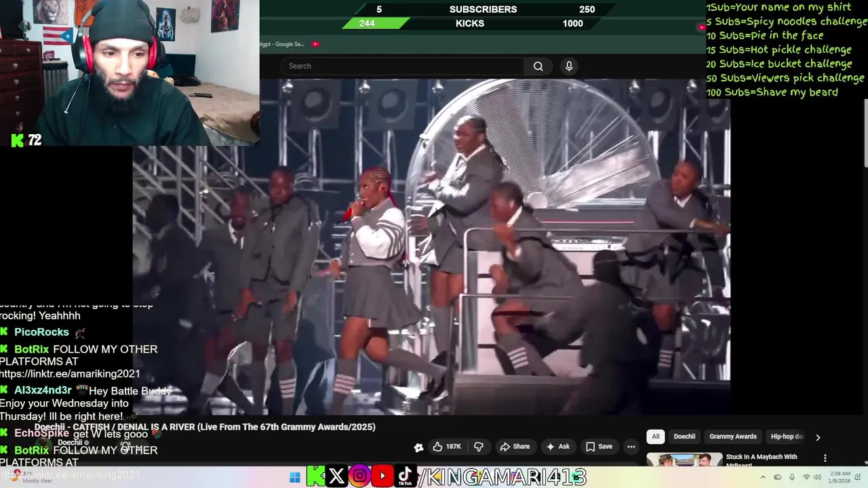Open the Windows Start menu
868x488 pixels.
tap(294, 477)
